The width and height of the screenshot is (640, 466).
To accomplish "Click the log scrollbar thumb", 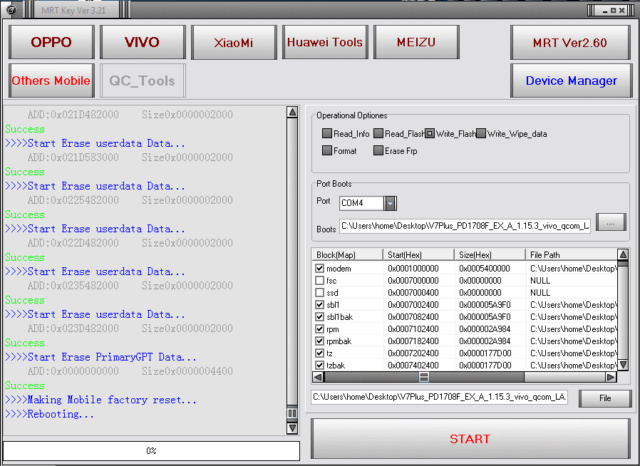I will (292, 413).
